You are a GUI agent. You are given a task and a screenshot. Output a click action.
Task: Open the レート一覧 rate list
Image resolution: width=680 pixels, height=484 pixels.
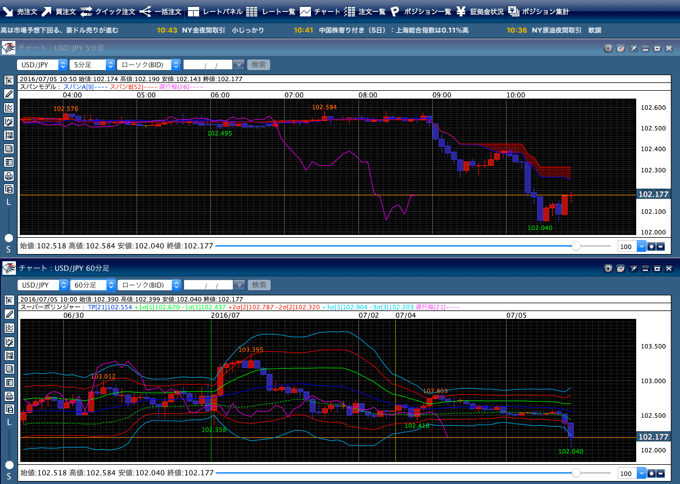click(271, 12)
